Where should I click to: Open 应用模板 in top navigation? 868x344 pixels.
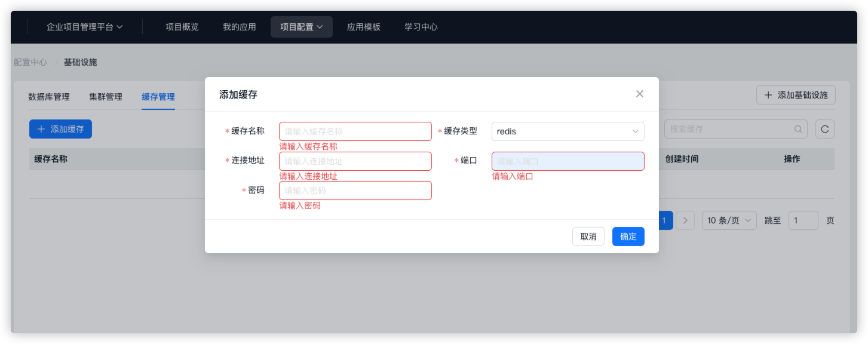(x=364, y=27)
